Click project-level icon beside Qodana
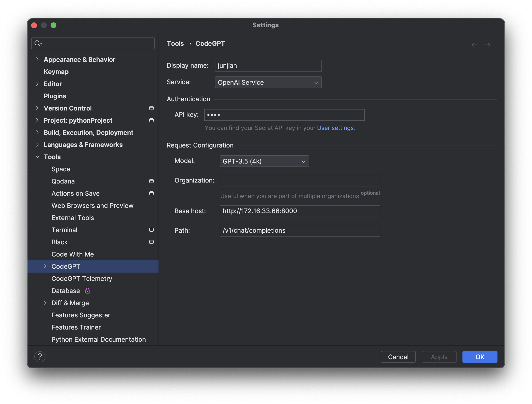The height and width of the screenshot is (404, 532). (151, 181)
